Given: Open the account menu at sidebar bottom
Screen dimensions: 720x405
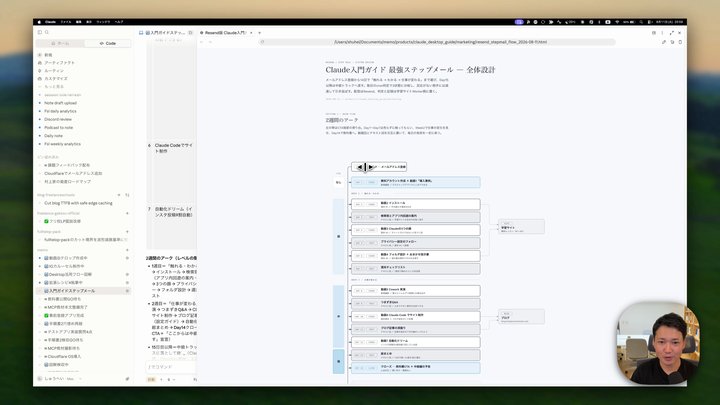Looking at the screenshot, I should 60,379.
